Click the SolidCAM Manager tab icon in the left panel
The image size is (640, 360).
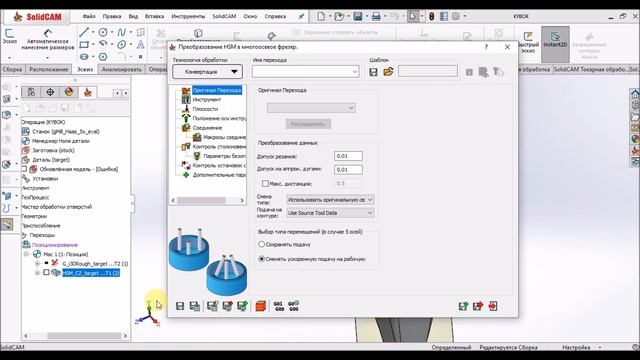click(87, 92)
